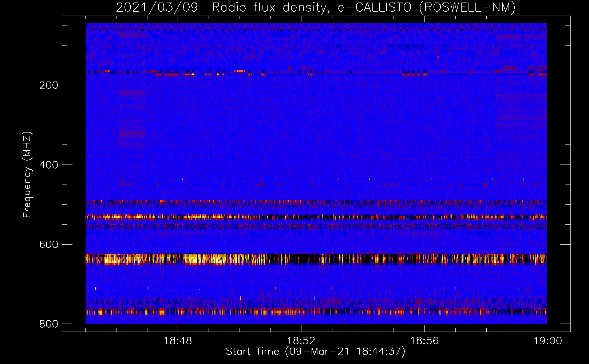Click the 18:48 time tick label
The image size is (589, 364).
178,341
